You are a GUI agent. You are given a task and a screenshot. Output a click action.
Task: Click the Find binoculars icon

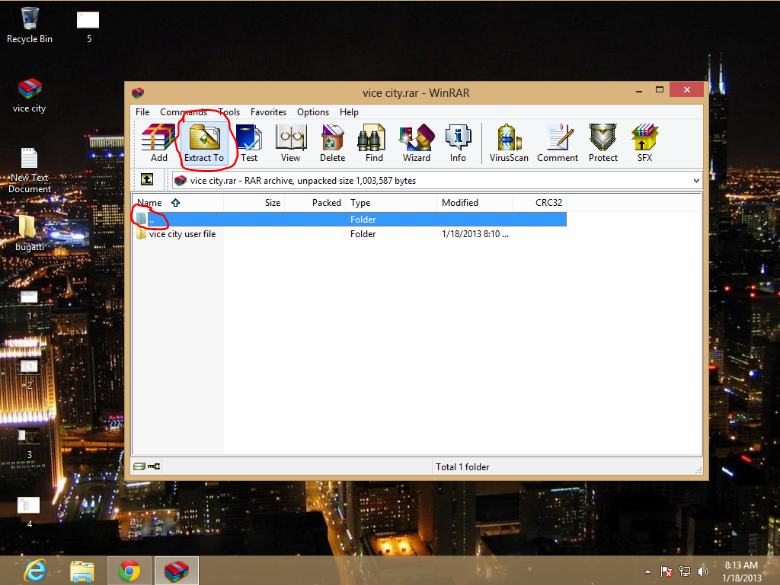pos(374,143)
